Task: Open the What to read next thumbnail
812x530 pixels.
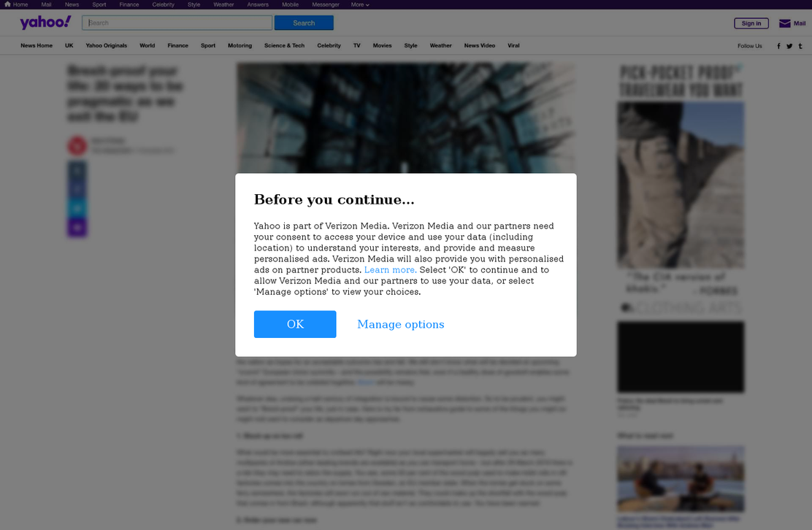Action: [x=681, y=479]
